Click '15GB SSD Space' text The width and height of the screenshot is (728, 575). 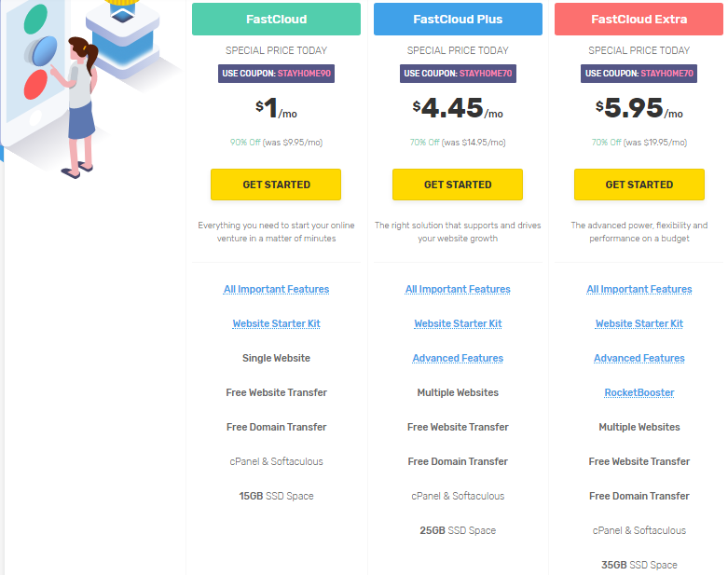point(276,496)
